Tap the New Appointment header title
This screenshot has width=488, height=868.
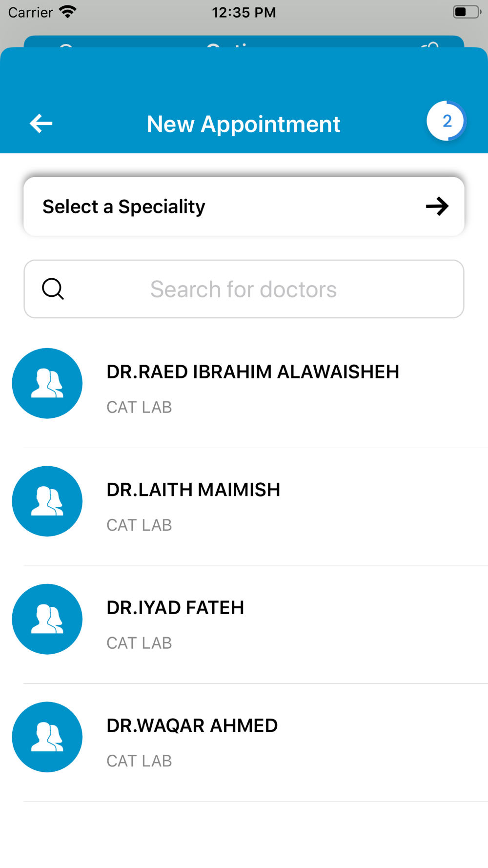click(x=243, y=124)
